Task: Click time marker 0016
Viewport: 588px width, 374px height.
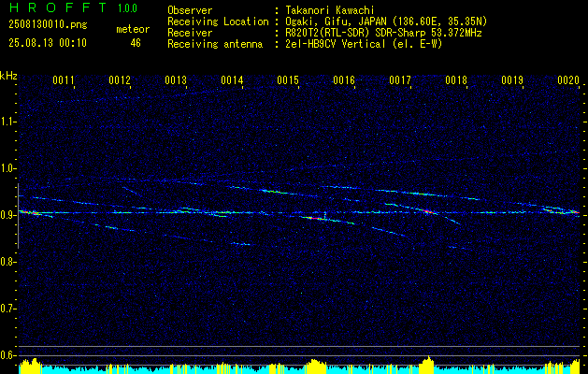Action: 344,80
